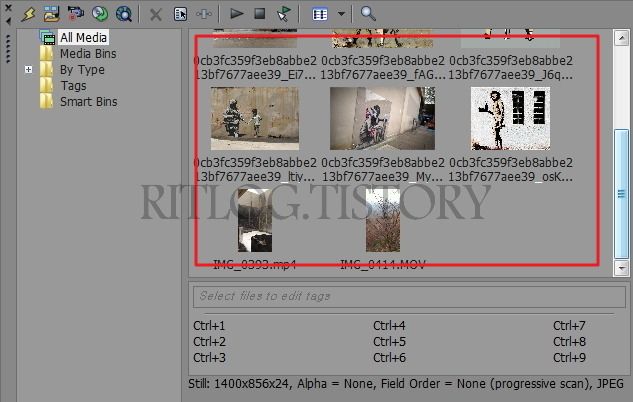Click the file name ending in _ltiy...

255,170
